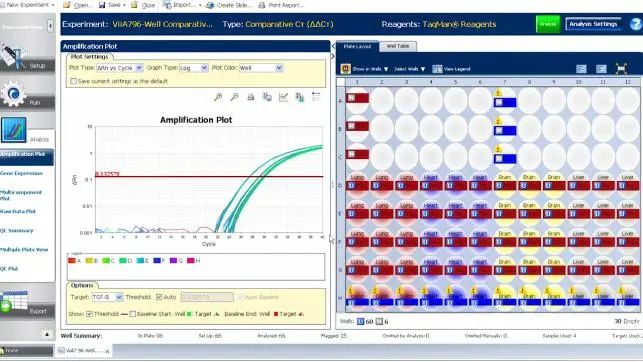Toggle the Show Threshold checkbox
The height and width of the screenshot is (362, 643).
(89, 314)
